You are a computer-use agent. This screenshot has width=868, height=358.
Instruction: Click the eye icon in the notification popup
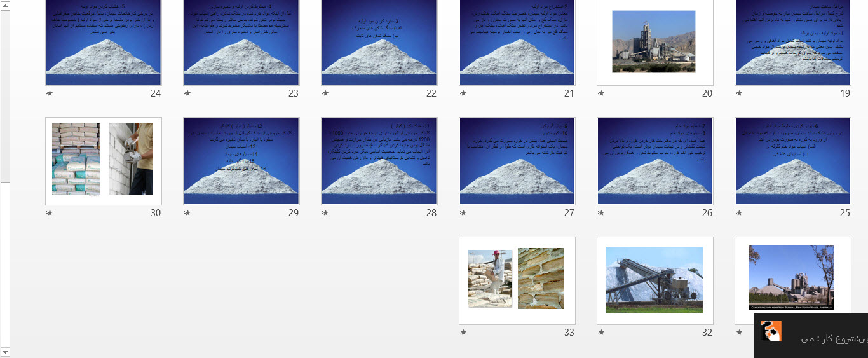point(771,331)
